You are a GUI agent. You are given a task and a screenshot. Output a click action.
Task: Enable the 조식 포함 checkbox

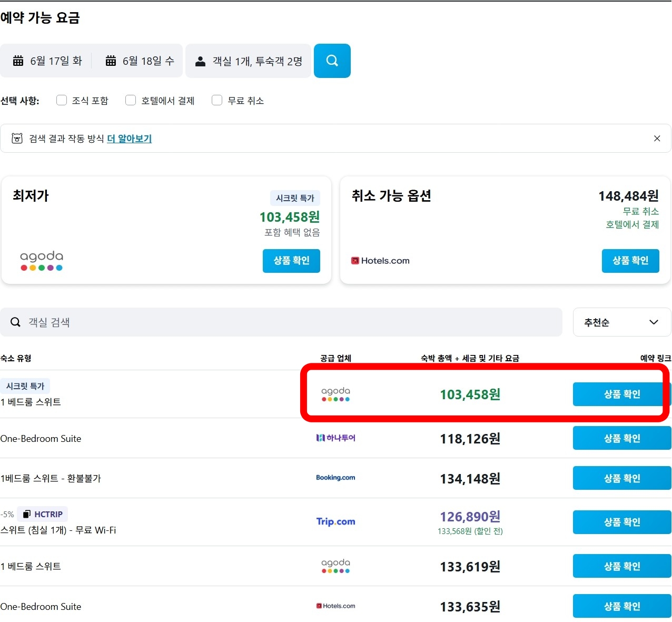[62, 100]
